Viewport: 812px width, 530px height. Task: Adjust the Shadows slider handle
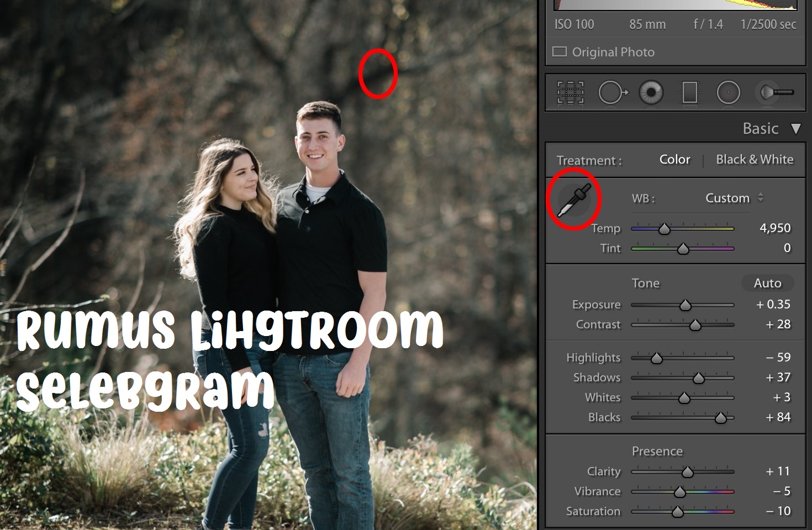[699, 378]
